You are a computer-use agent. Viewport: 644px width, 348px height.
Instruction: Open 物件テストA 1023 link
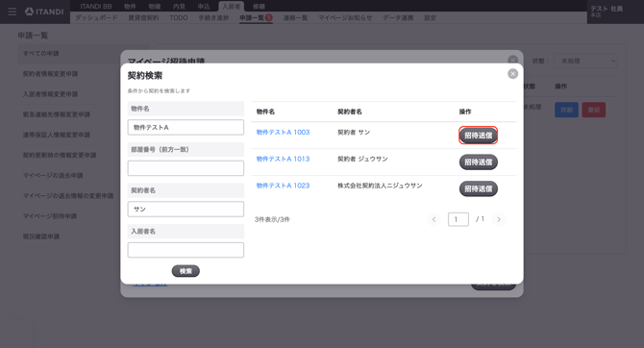283,186
